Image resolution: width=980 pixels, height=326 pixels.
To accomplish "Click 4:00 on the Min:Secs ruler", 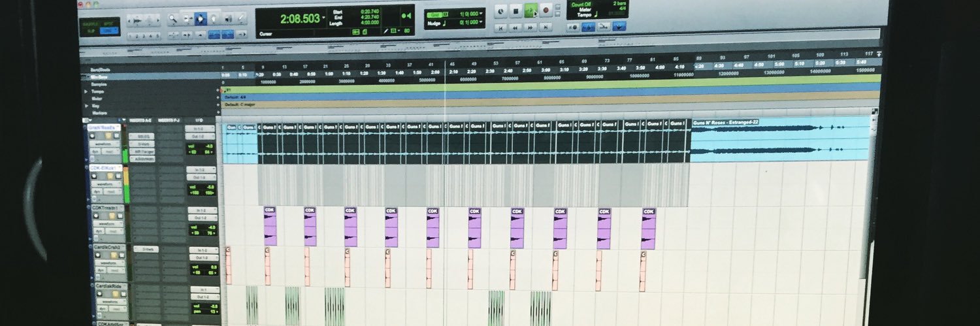I will pyautogui.click(x=660, y=68).
